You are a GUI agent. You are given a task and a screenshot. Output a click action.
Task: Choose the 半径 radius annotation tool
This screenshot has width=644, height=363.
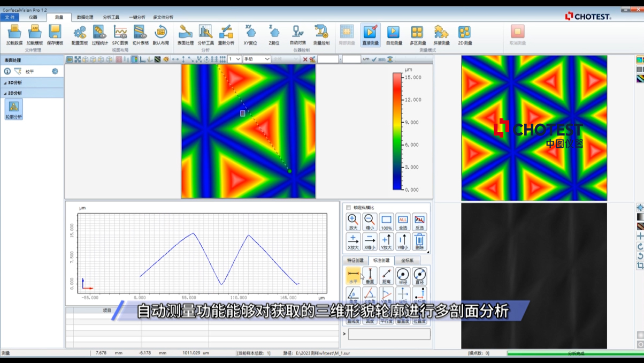tap(403, 276)
